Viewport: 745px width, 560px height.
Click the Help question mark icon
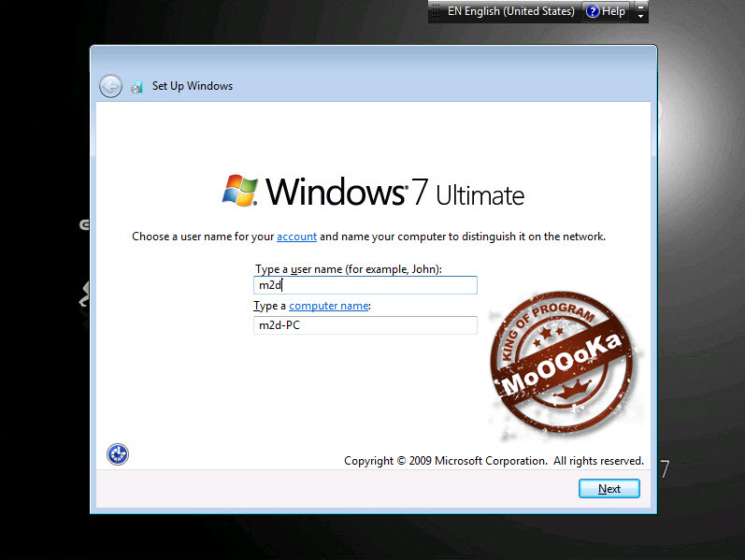pyautogui.click(x=592, y=11)
